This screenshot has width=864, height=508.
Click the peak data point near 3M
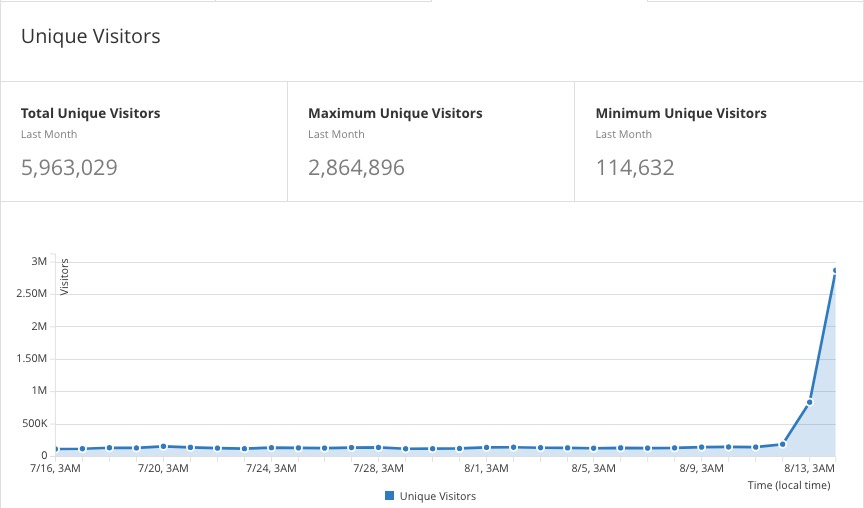835,271
